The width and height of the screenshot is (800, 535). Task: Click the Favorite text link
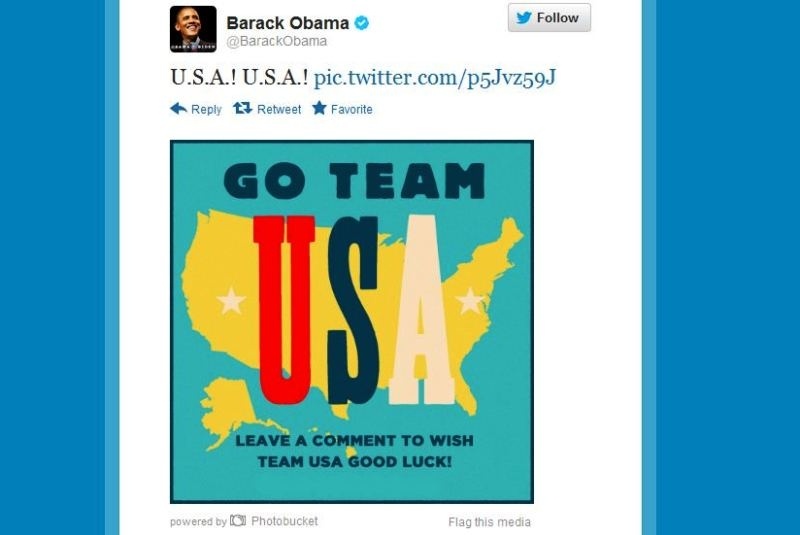coord(352,109)
